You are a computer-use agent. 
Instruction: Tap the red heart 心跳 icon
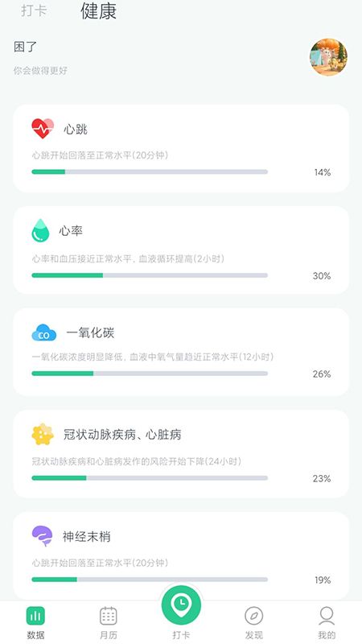(43, 129)
